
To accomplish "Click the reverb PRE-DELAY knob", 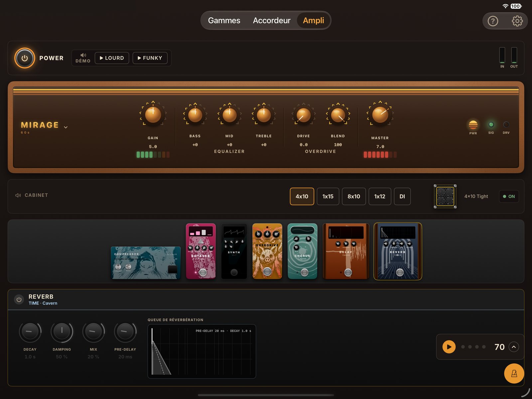I will pyautogui.click(x=125, y=332).
